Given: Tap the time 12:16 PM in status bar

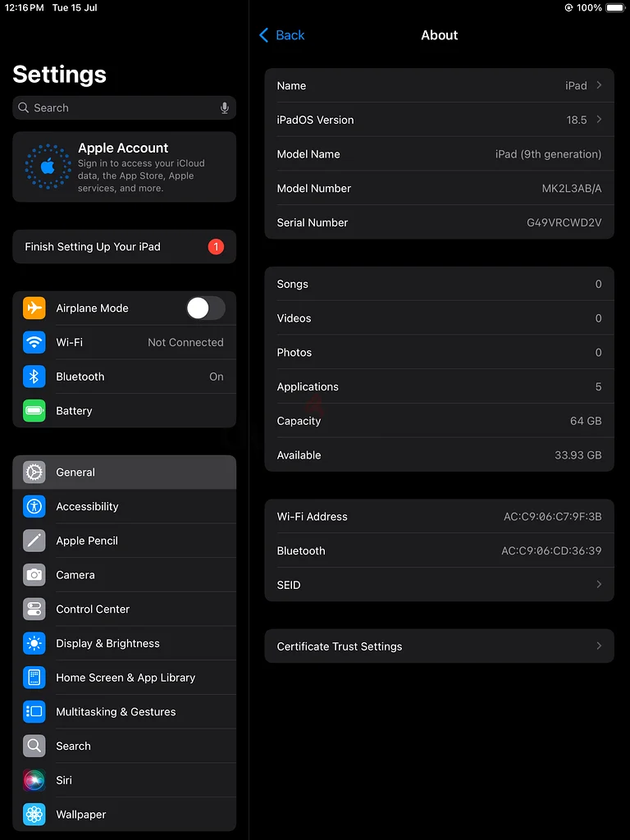Looking at the screenshot, I should click(x=24, y=7).
